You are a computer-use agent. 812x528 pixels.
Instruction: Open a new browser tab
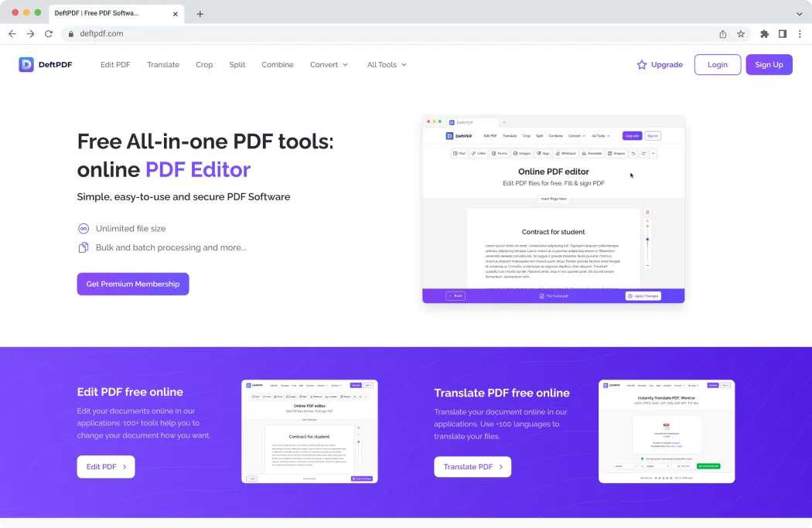coord(200,14)
